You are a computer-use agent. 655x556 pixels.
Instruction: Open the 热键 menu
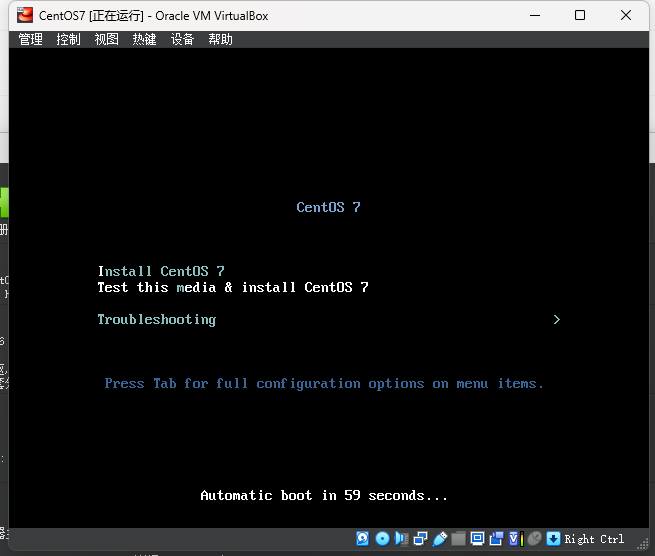145,39
